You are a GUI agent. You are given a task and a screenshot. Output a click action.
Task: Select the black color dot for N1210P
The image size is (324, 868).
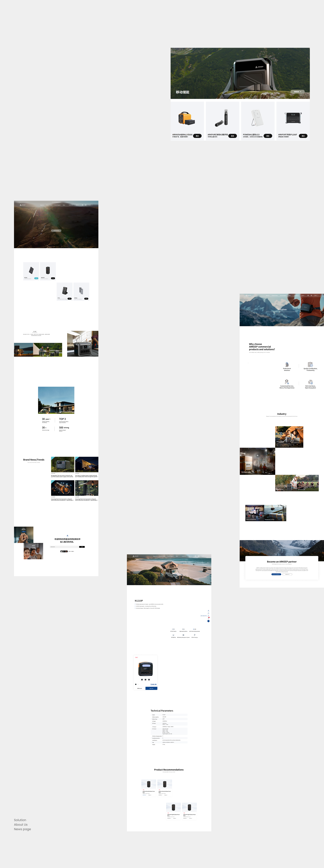[x=136, y=684]
